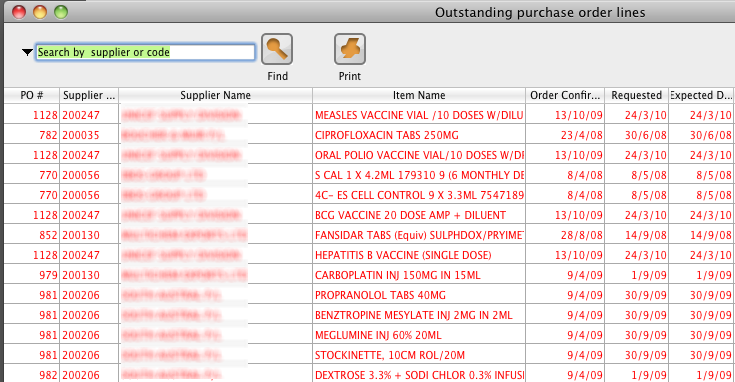The width and height of the screenshot is (735, 382).
Task: Select the CIPROFLOXACIN TABS 250MG row
Action: click(369, 135)
